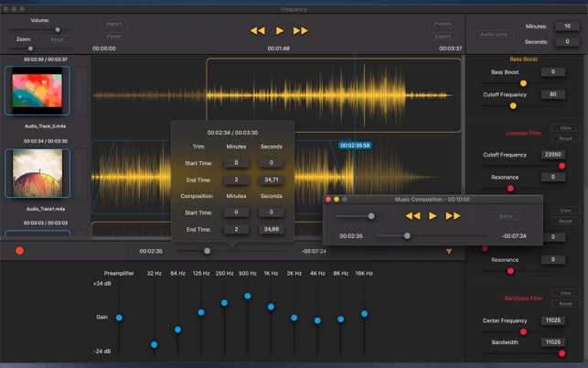Viewport: 588px width, 368px height.
Task: Click the main toolbar fast-forward button
Action: (x=301, y=30)
